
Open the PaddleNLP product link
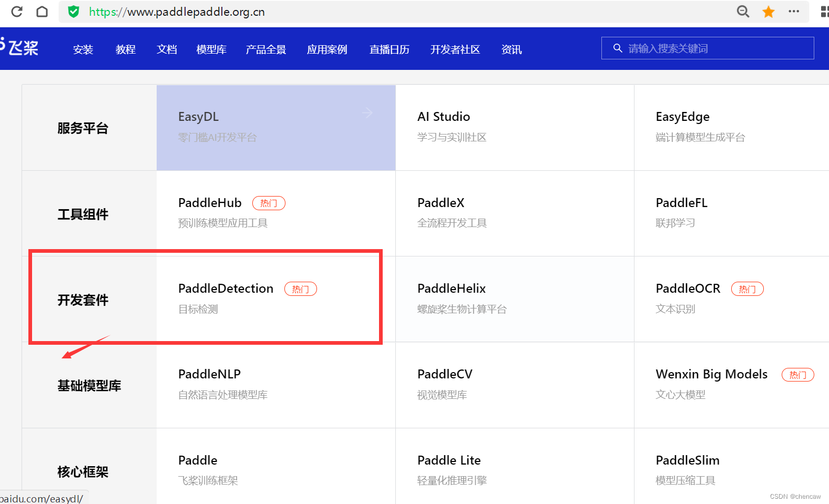[x=209, y=374]
